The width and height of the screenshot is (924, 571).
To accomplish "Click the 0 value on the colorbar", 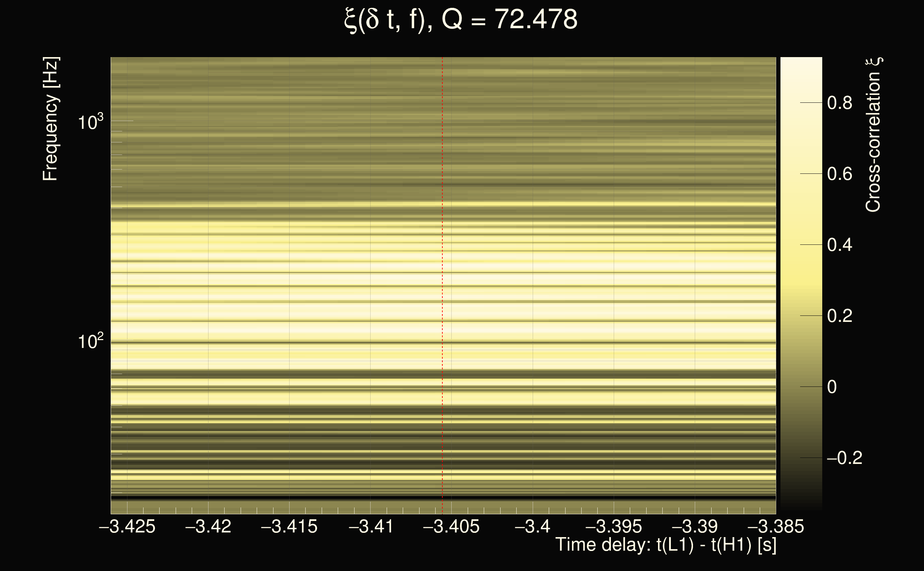I will pyautogui.click(x=832, y=387).
